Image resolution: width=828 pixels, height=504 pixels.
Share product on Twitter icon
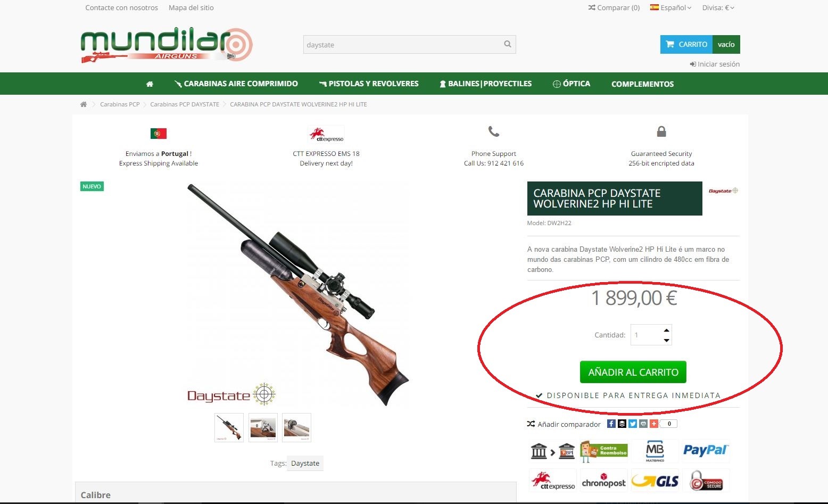coord(633,424)
